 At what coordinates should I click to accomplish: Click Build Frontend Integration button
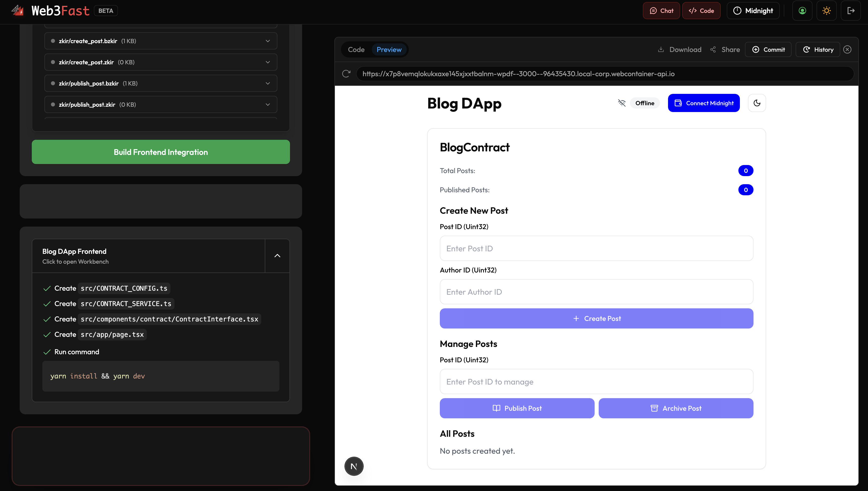[x=161, y=152]
